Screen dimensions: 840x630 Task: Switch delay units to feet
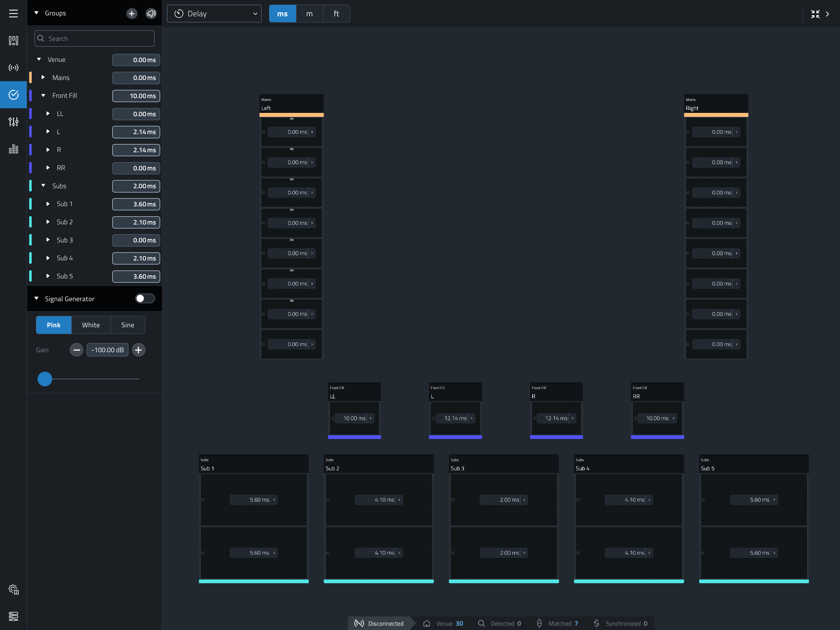[x=336, y=14]
